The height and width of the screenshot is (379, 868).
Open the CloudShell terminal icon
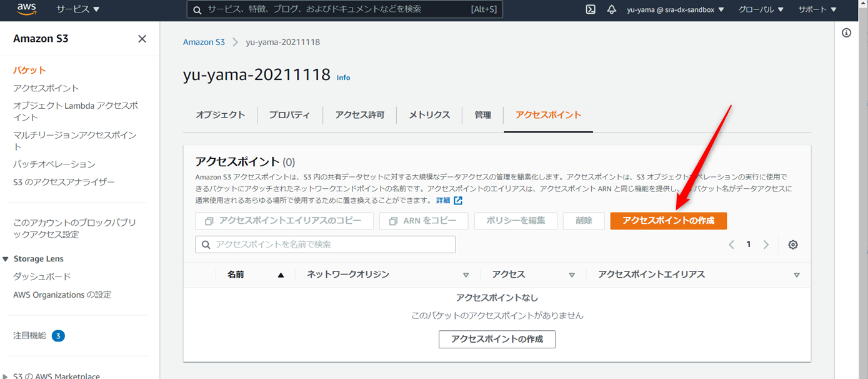tap(590, 9)
